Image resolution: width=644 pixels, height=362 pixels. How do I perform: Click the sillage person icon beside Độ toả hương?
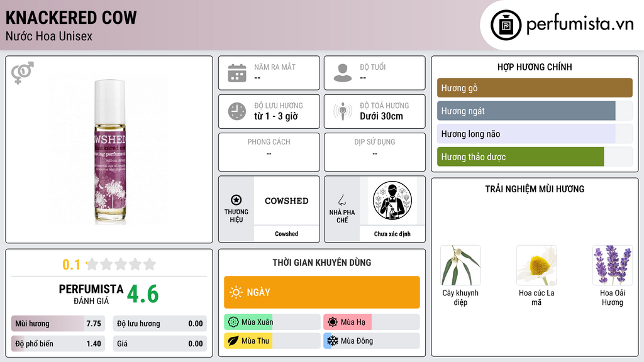pos(343,111)
